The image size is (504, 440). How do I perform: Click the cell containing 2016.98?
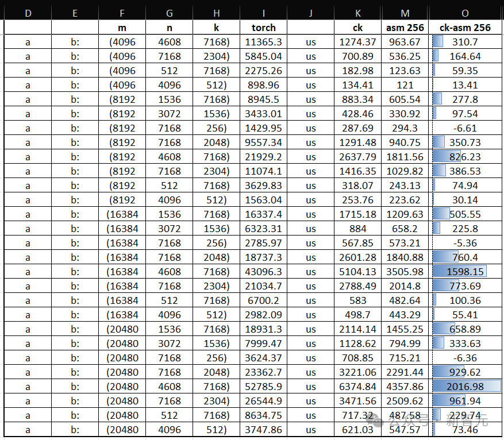(x=465, y=387)
